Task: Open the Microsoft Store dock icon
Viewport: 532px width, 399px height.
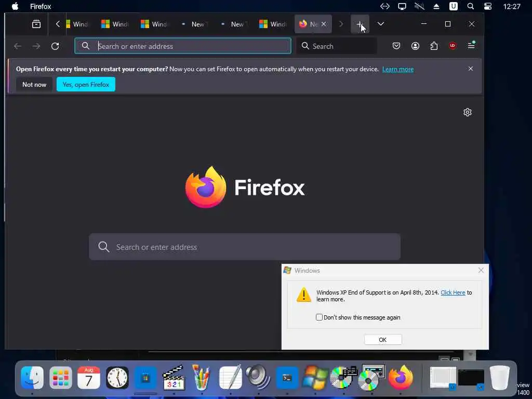Action: pyautogui.click(x=145, y=378)
